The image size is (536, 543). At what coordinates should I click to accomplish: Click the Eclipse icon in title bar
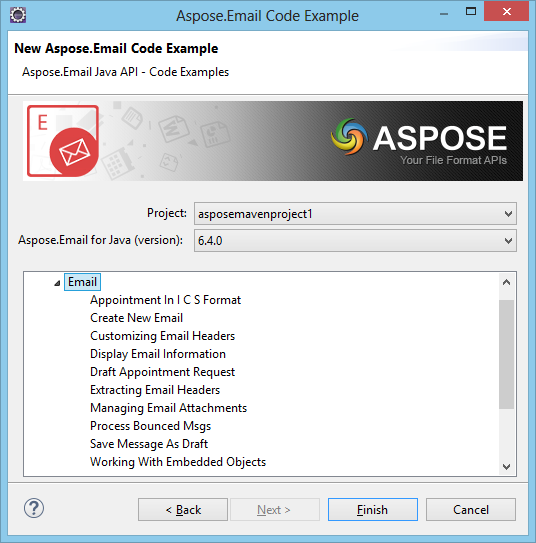18,15
